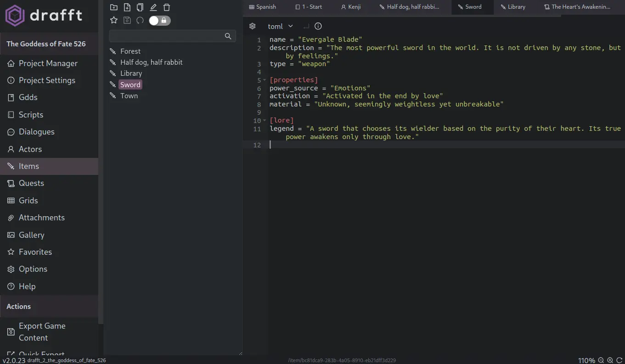Zoom out using the magnifier minus icon
Screen dimensions: 625x364
pos(601,360)
